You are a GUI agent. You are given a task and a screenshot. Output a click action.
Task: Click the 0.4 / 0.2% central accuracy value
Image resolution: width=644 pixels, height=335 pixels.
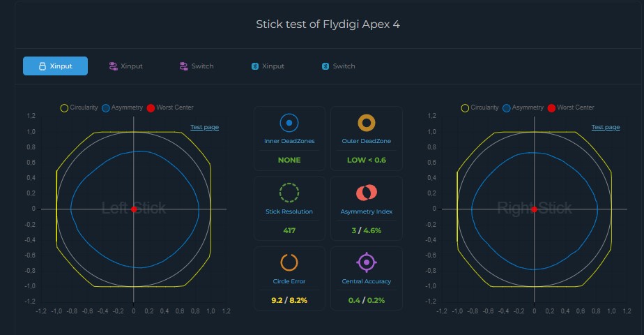tap(367, 300)
